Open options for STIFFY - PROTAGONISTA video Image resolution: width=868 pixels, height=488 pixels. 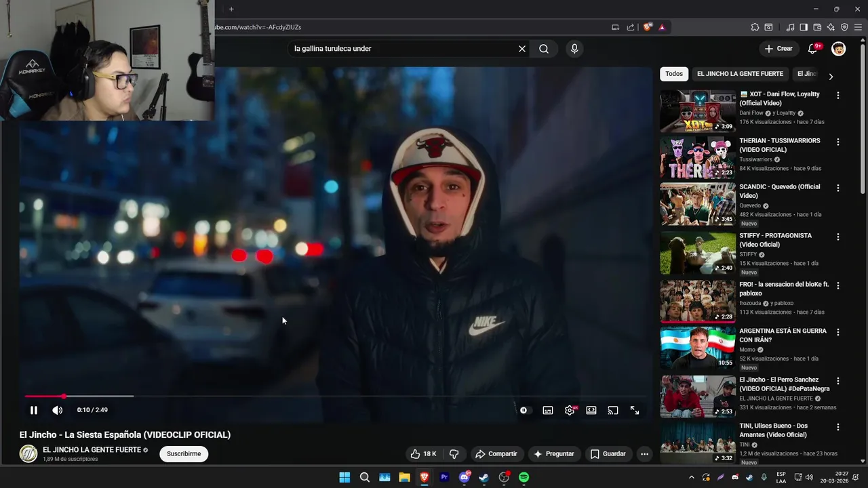[838, 237]
